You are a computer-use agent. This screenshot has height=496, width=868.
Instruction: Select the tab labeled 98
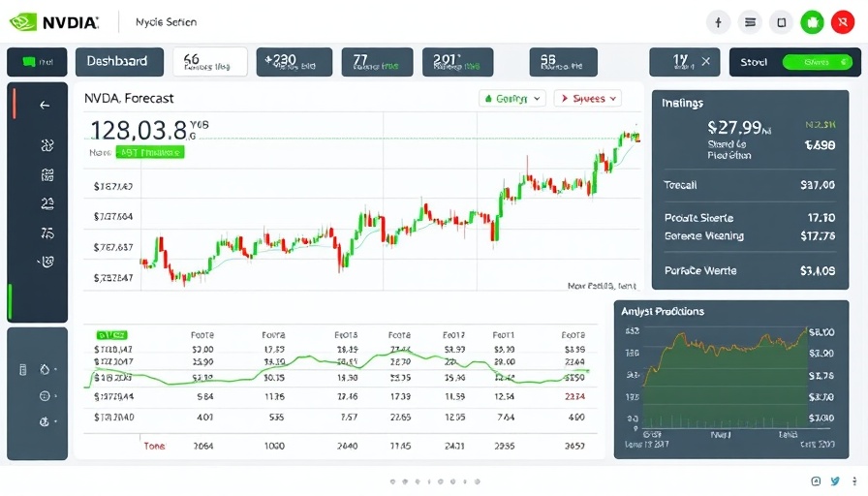coord(563,61)
